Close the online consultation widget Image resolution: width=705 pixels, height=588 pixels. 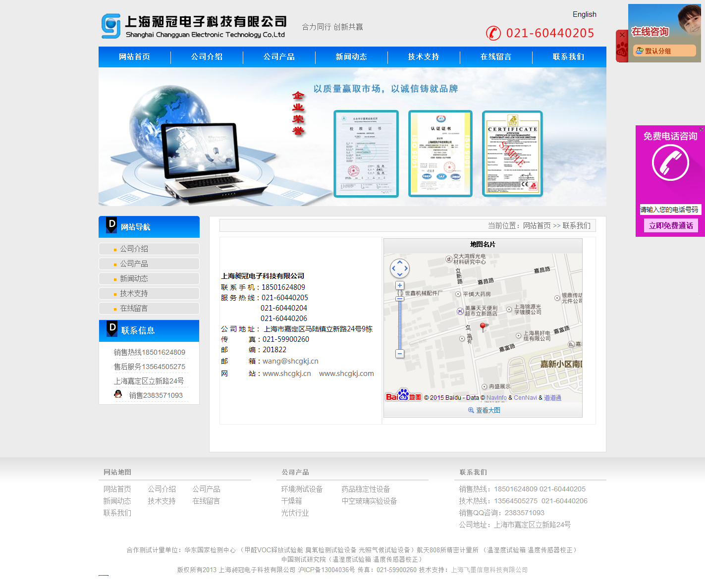tap(622, 35)
